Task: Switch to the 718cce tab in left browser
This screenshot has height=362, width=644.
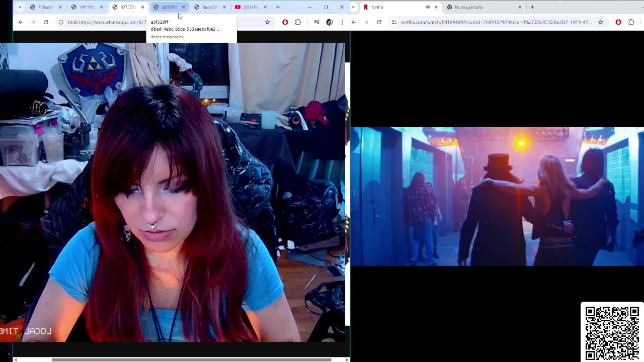Action: coord(46,7)
